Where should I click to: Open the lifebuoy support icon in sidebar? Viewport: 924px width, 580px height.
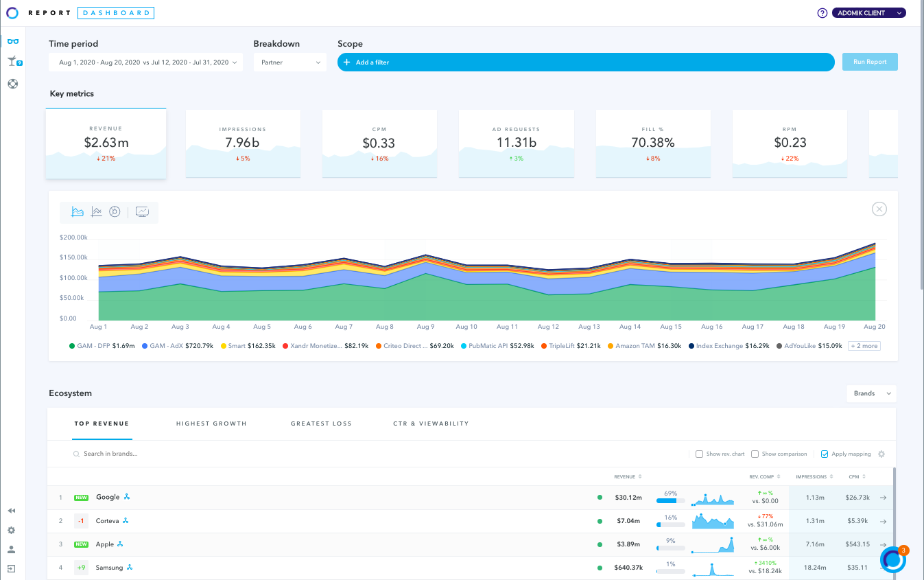tap(12, 84)
